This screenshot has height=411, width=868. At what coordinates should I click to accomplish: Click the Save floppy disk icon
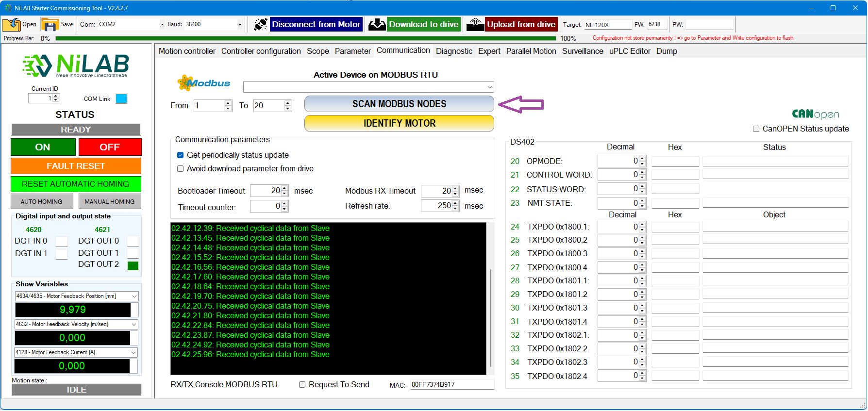point(50,24)
